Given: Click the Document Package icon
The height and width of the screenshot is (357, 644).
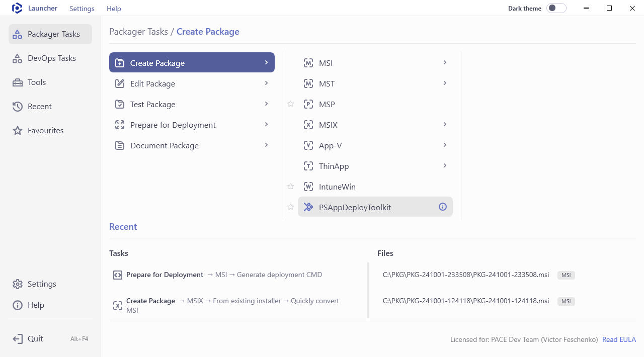Looking at the screenshot, I should click(x=120, y=145).
